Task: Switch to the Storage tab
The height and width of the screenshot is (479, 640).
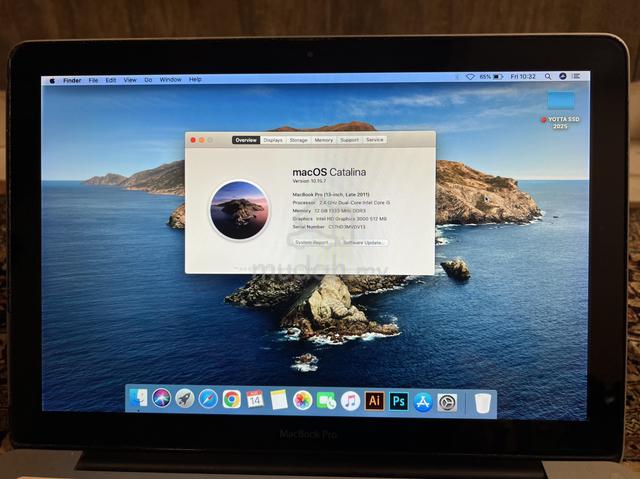Action: 298,140
